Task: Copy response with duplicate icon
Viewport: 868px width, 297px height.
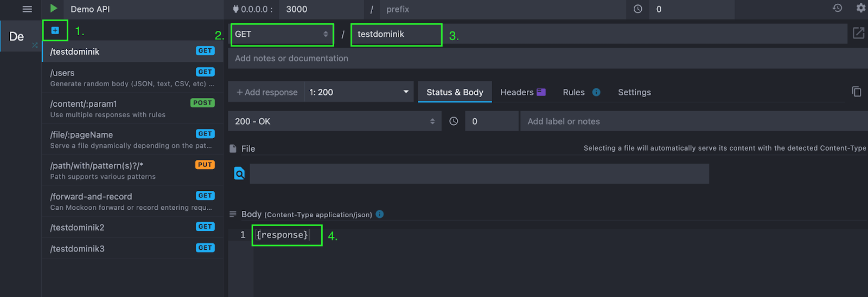Action: pos(856,92)
